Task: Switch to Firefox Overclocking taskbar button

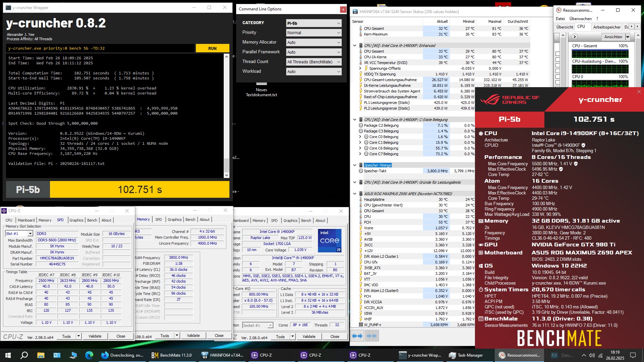Action: click(122, 355)
